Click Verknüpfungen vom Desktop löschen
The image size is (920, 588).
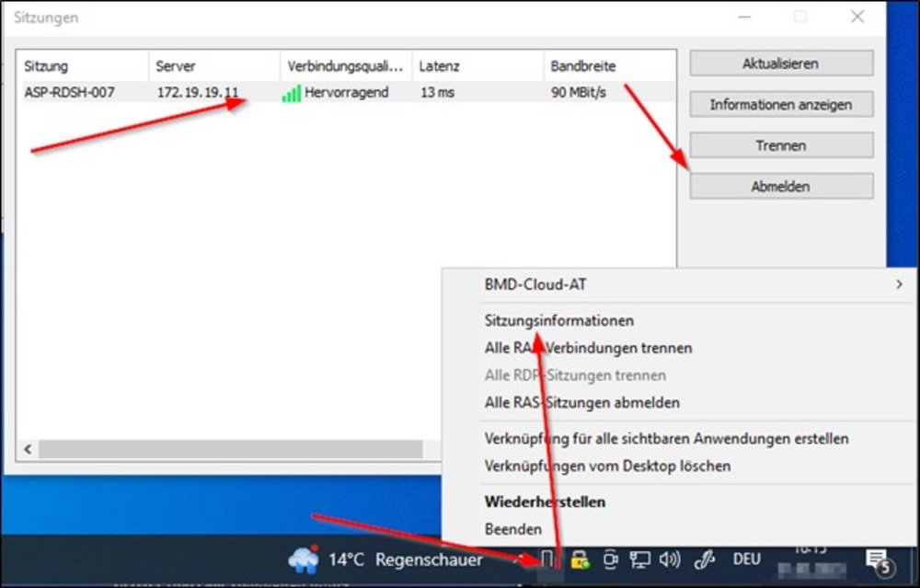(607, 466)
